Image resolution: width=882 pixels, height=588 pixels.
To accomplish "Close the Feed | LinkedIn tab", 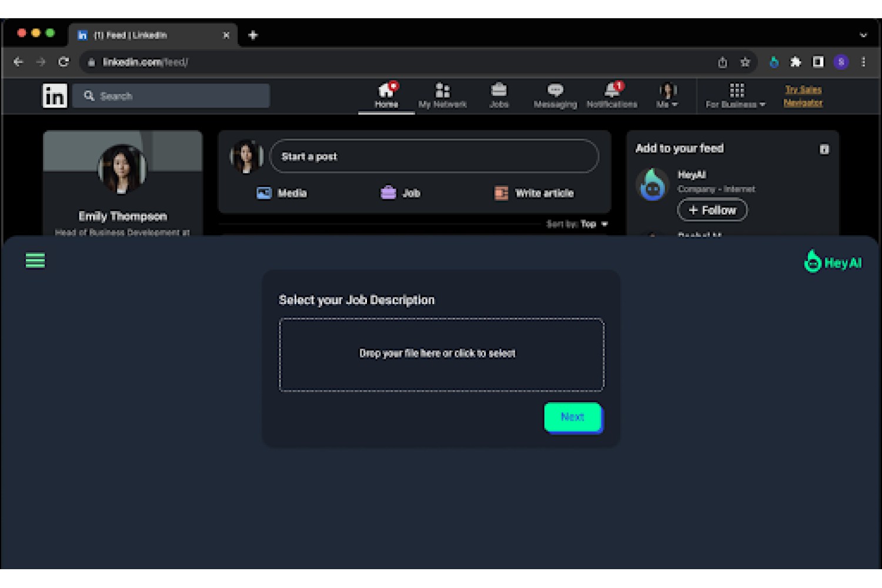I will click(x=226, y=35).
